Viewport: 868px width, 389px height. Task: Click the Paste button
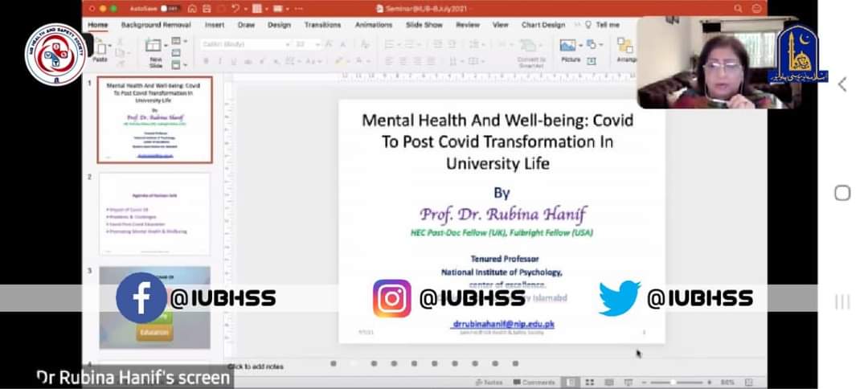(100, 51)
